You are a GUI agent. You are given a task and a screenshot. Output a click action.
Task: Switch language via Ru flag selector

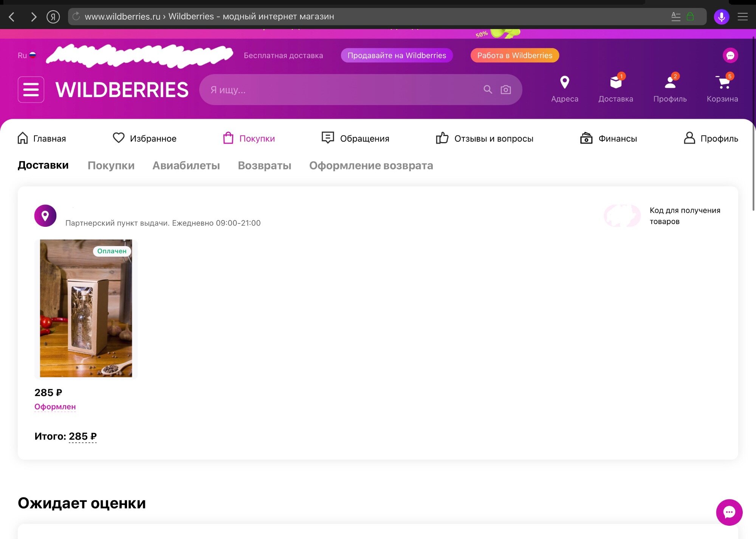coord(27,56)
